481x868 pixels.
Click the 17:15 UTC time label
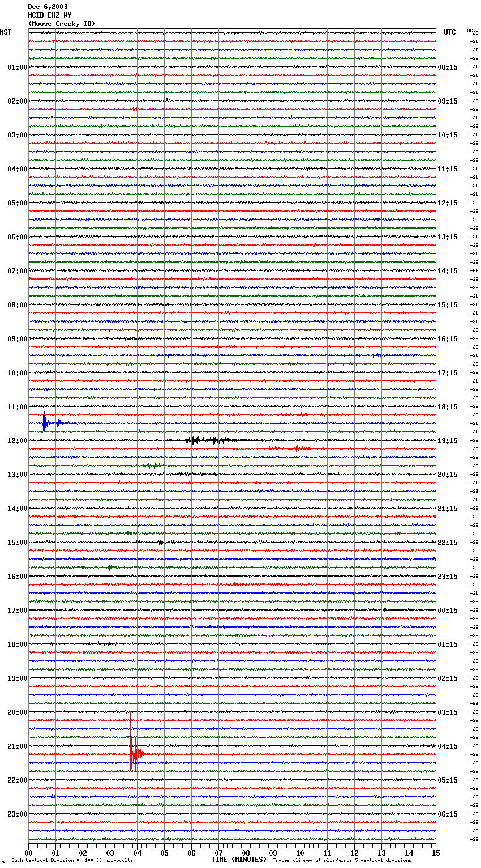pos(448,373)
